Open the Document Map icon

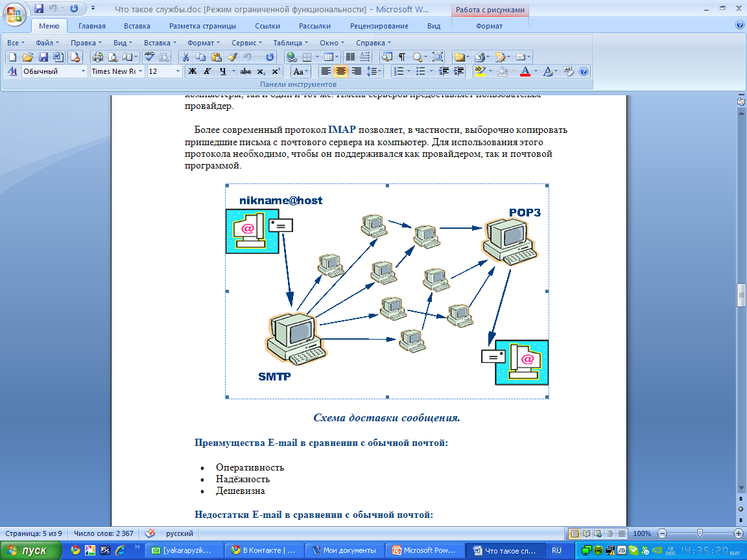[387, 57]
